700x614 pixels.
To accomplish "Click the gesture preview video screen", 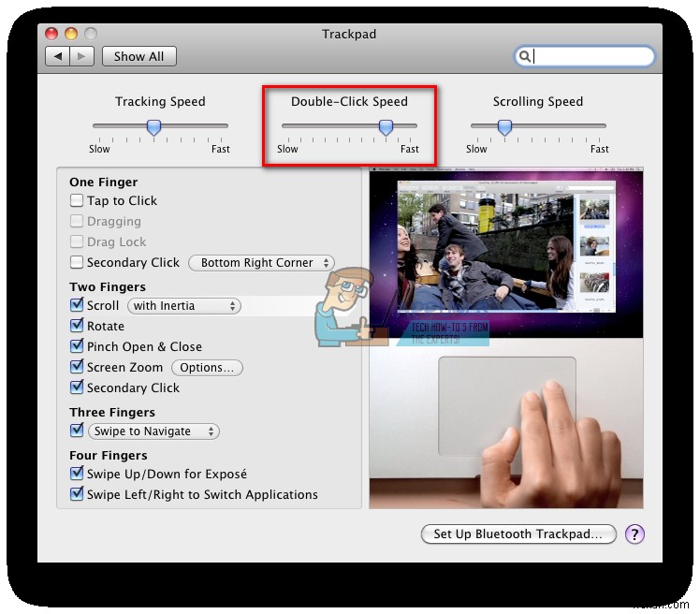I will [x=506, y=253].
